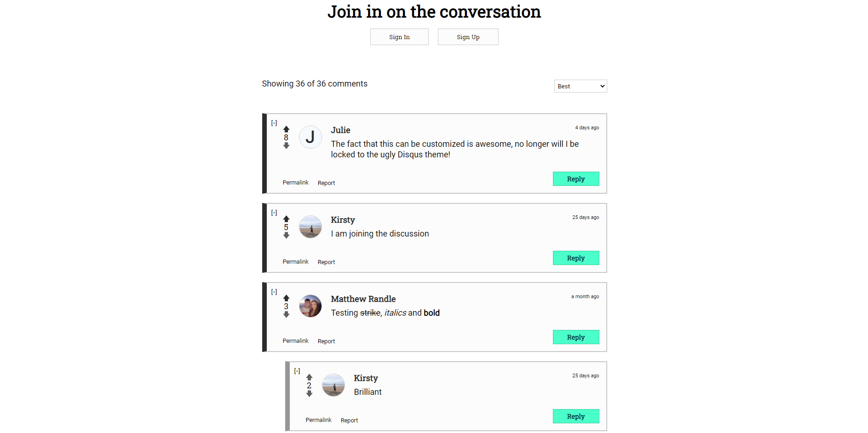The image size is (868, 433).
Task: Click Matthew Randle's avatar photo
Action: click(310, 306)
